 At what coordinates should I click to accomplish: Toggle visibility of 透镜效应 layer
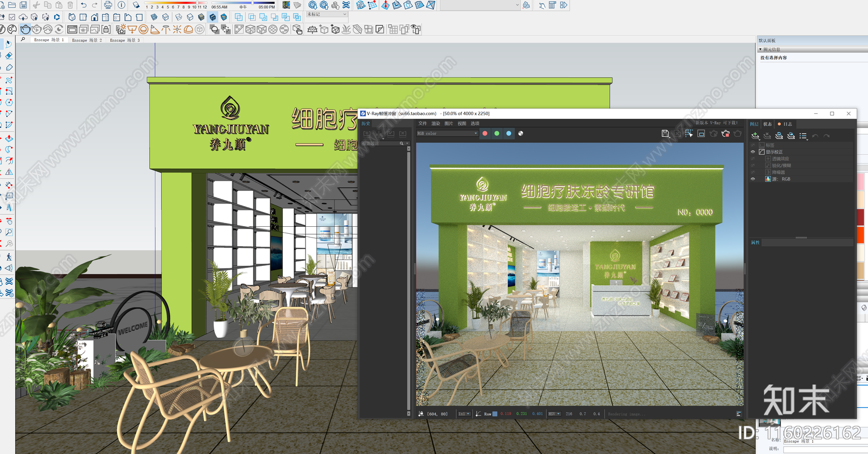753,158
